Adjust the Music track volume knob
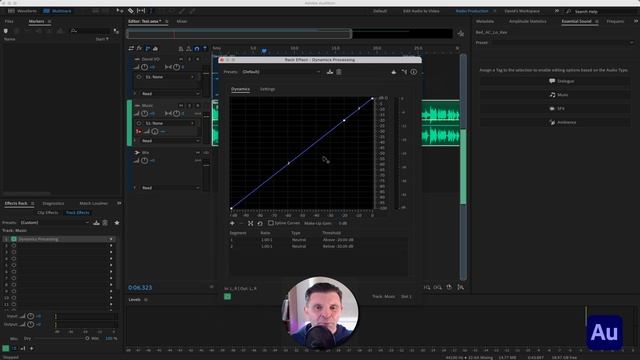This screenshot has width=640, height=360. [x=144, y=113]
